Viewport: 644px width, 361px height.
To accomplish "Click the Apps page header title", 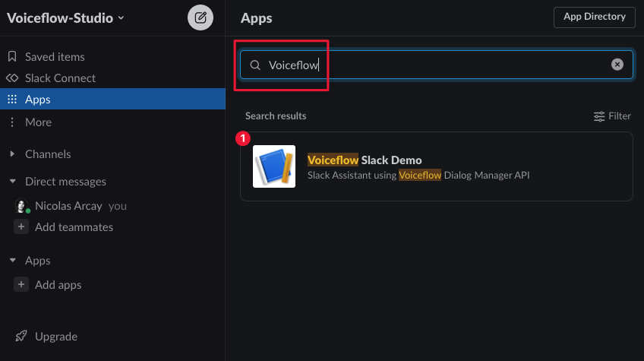I will (x=256, y=18).
